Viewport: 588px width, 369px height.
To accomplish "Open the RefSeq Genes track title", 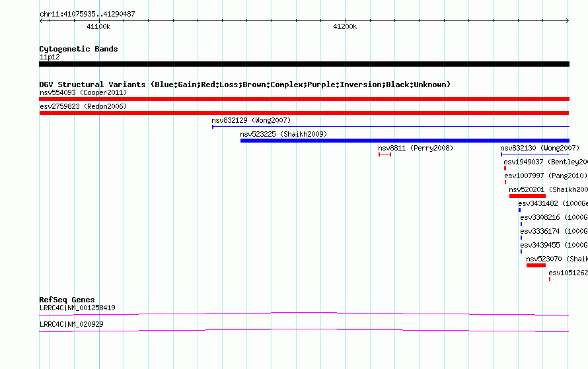I will [x=67, y=300].
